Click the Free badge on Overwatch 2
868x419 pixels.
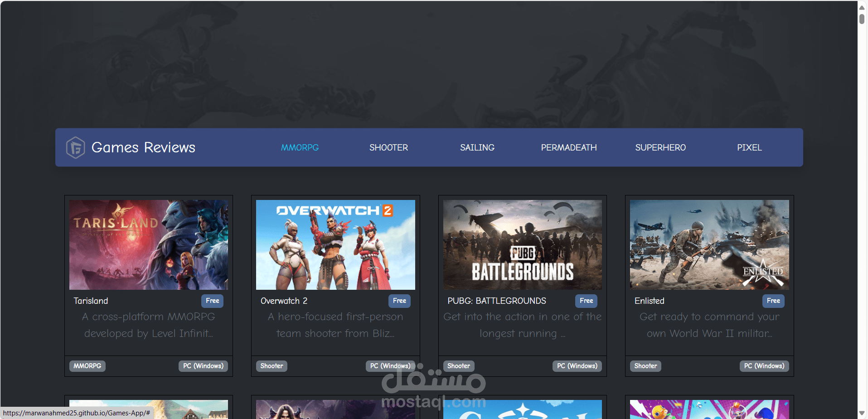[x=399, y=301]
